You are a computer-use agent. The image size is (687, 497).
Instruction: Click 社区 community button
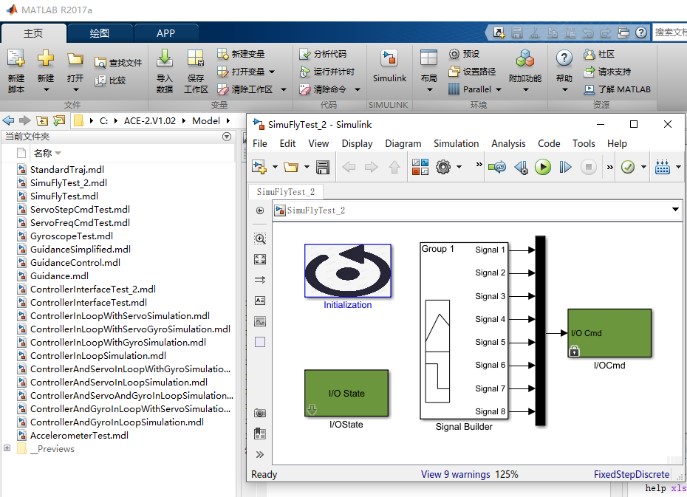coord(599,54)
